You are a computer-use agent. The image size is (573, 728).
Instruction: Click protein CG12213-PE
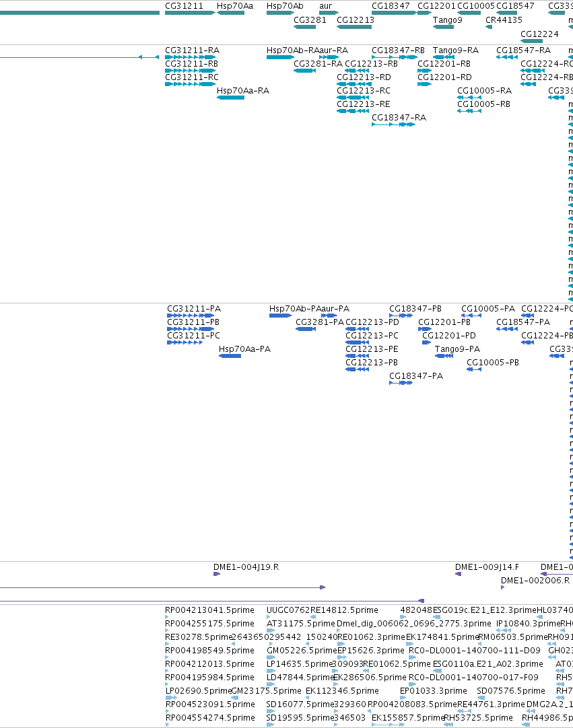372,349
